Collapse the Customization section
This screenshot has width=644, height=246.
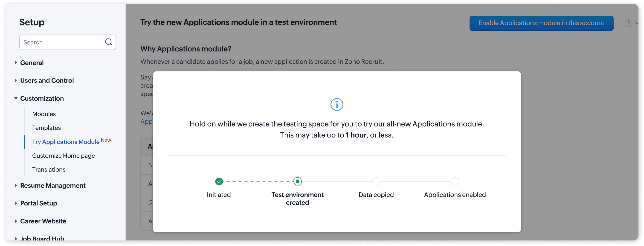click(42, 98)
